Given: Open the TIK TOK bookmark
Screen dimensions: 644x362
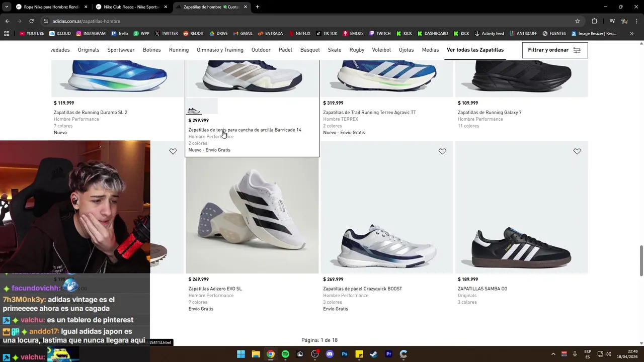Looking at the screenshot, I should pyautogui.click(x=327, y=34).
